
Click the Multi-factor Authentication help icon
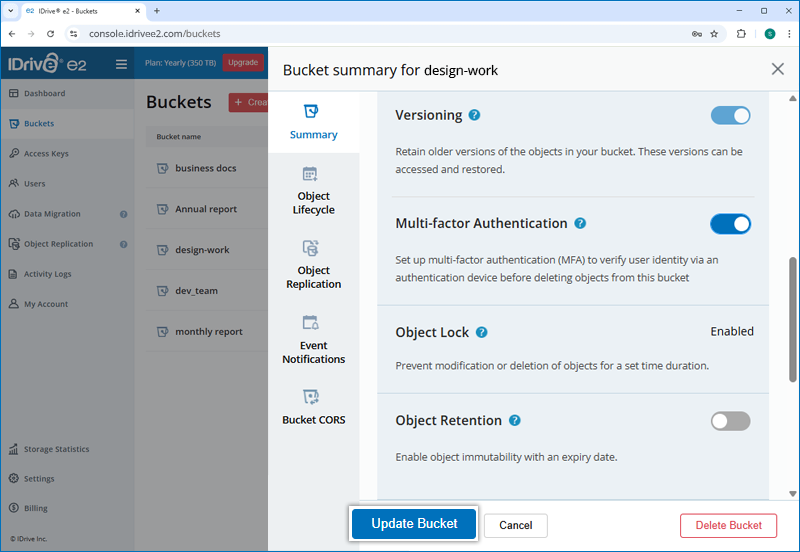coord(580,224)
